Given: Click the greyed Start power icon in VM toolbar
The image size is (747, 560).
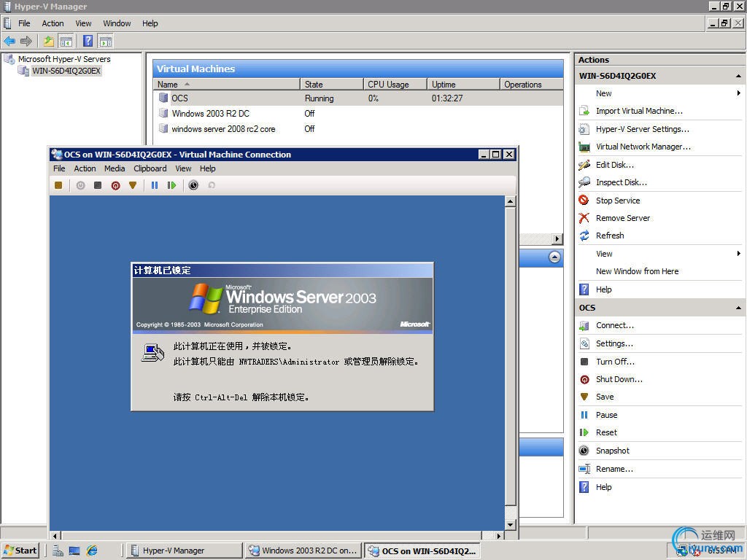Looking at the screenshot, I should tap(80, 185).
